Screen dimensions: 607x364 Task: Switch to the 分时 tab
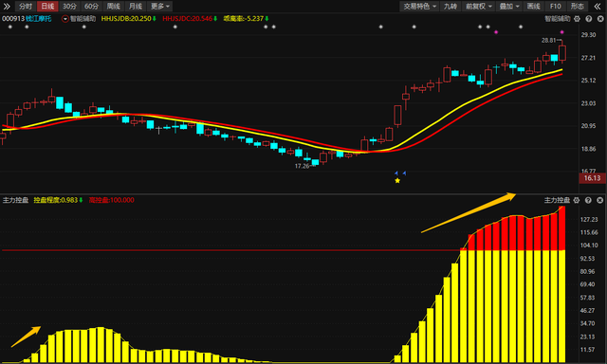[26, 7]
